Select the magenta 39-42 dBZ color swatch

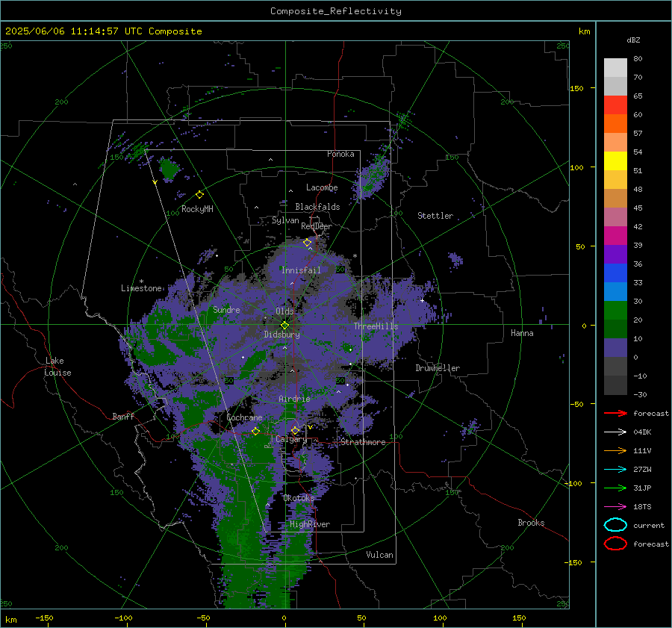[x=615, y=236]
